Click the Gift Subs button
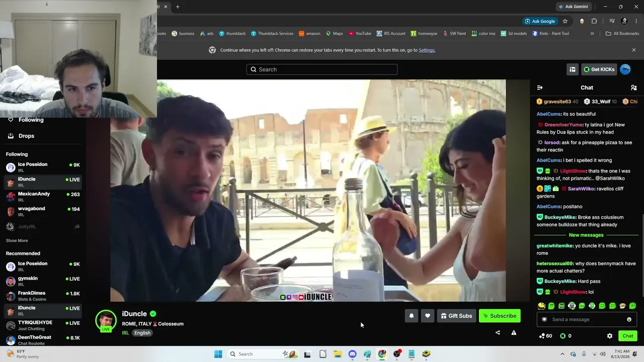Viewport: 644px width, 362px height. pos(456,316)
